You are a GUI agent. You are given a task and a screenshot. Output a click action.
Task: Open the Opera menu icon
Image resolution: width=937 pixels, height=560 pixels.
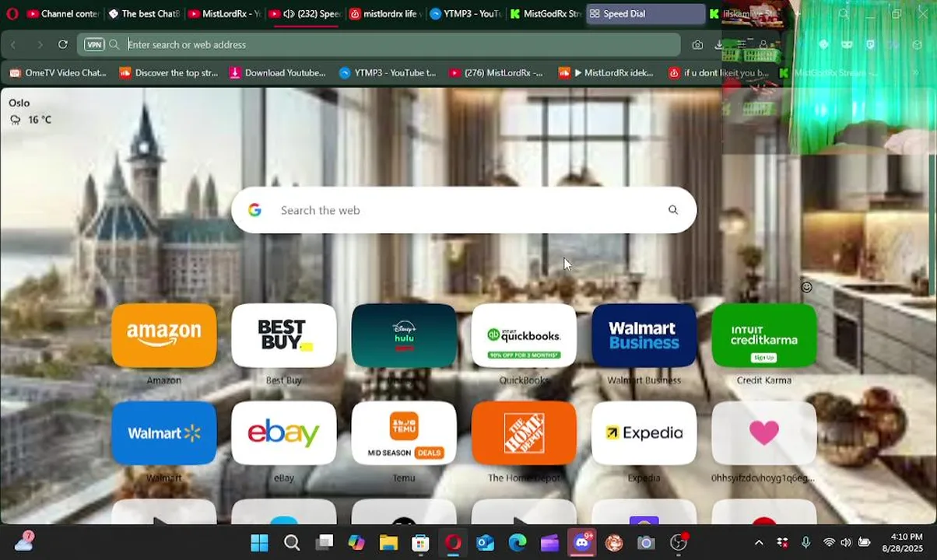pos(12,13)
